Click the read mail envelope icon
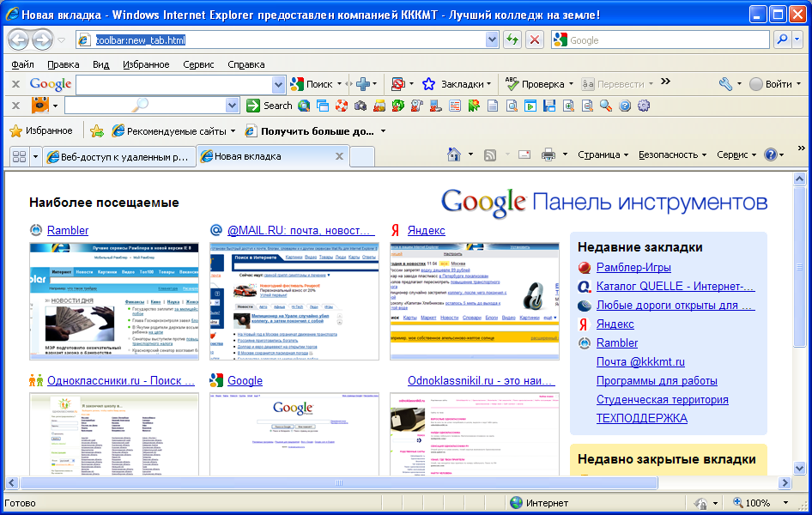Image resolution: width=812 pixels, height=515 pixels. click(524, 154)
